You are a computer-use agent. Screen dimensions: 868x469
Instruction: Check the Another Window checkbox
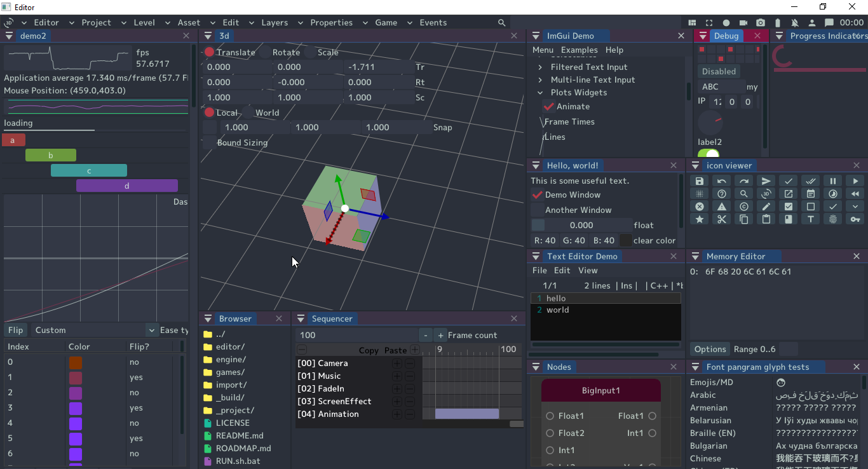[538, 210]
